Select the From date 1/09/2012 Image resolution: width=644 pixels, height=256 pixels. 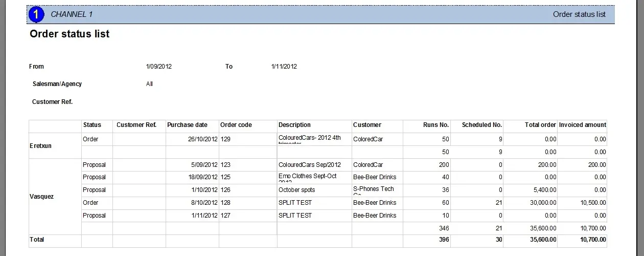[x=159, y=67]
